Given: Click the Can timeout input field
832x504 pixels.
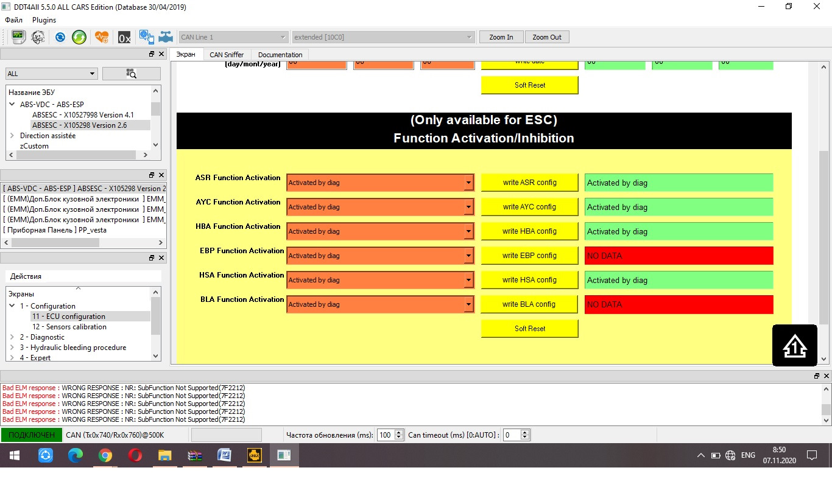Looking at the screenshot, I should point(511,435).
